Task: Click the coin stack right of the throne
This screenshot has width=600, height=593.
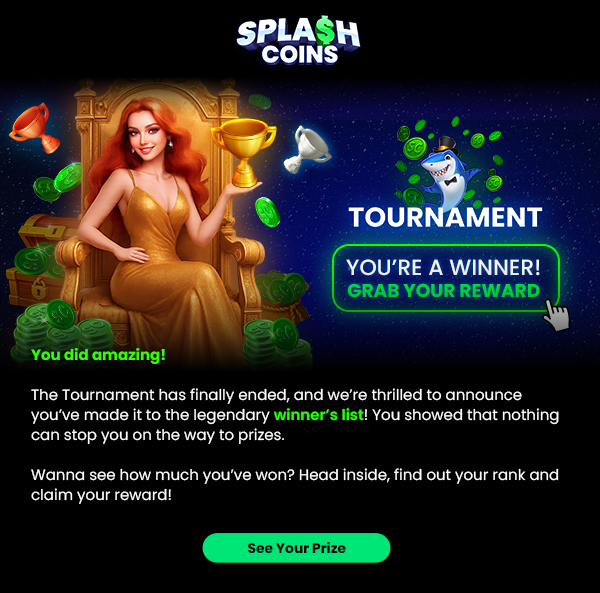Action: (276, 342)
